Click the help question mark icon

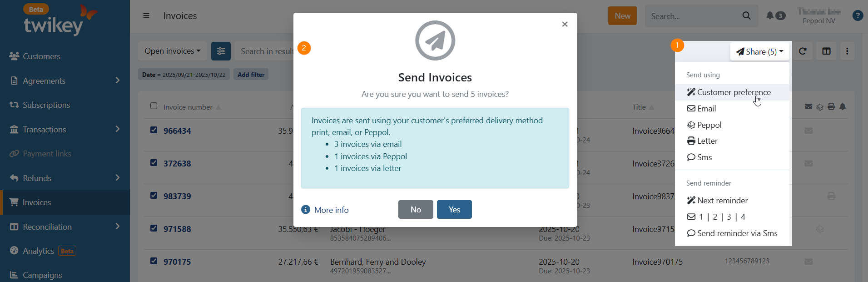[x=858, y=15]
